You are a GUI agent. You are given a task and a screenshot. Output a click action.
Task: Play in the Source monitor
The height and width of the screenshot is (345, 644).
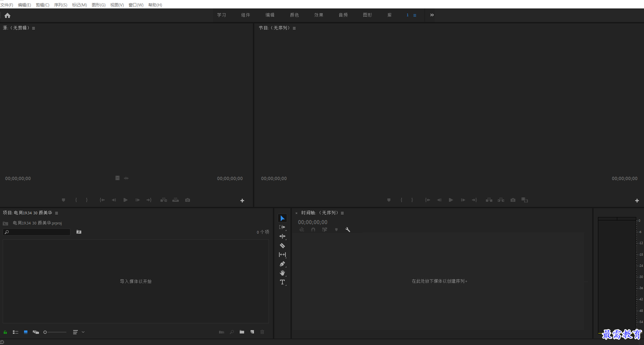pyautogui.click(x=126, y=200)
